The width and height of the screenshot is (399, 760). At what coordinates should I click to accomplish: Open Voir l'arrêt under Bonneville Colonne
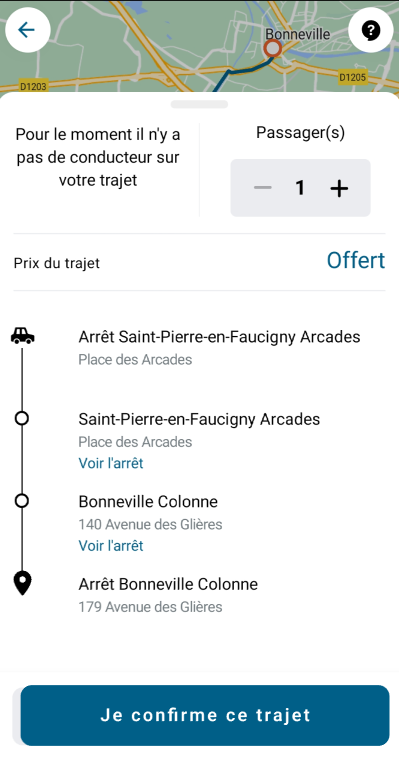(111, 546)
